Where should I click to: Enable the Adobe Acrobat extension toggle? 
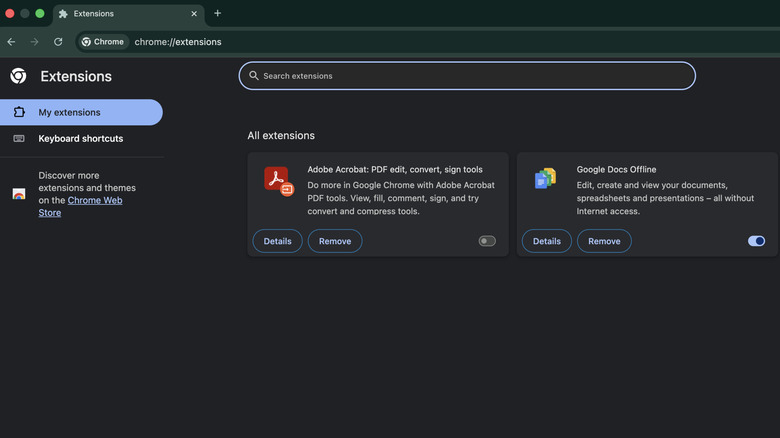pyautogui.click(x=487, y=241)
